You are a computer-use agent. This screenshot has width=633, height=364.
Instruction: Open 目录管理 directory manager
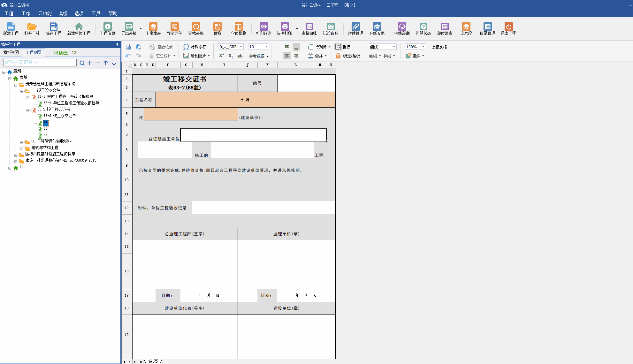pyautogui.click(x=487, y=29)
